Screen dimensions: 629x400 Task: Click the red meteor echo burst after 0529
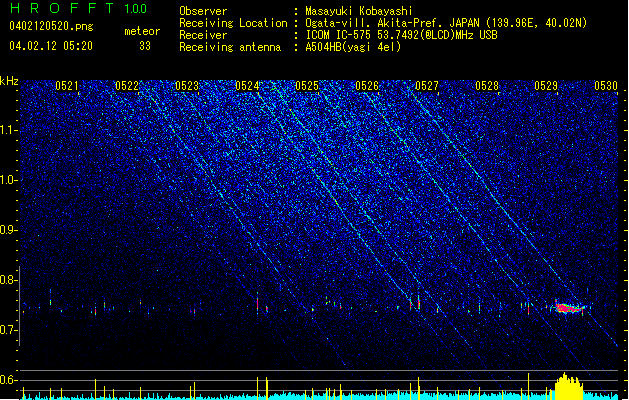coord(569,308)
